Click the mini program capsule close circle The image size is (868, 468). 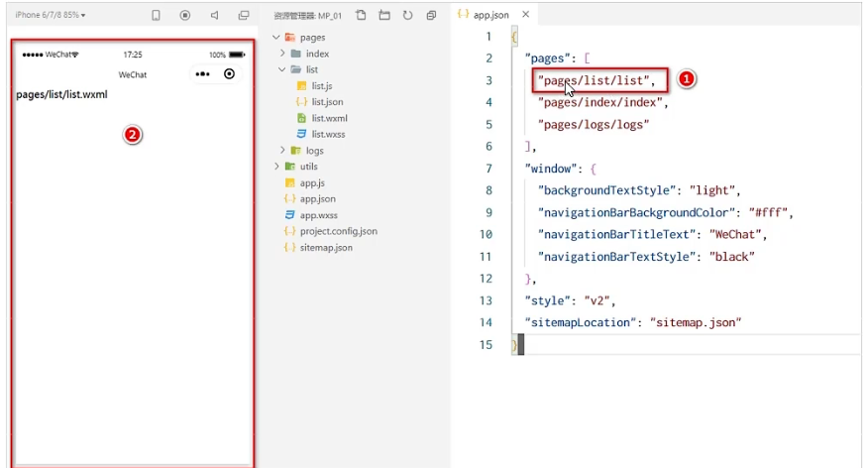(x=230, y=74)
